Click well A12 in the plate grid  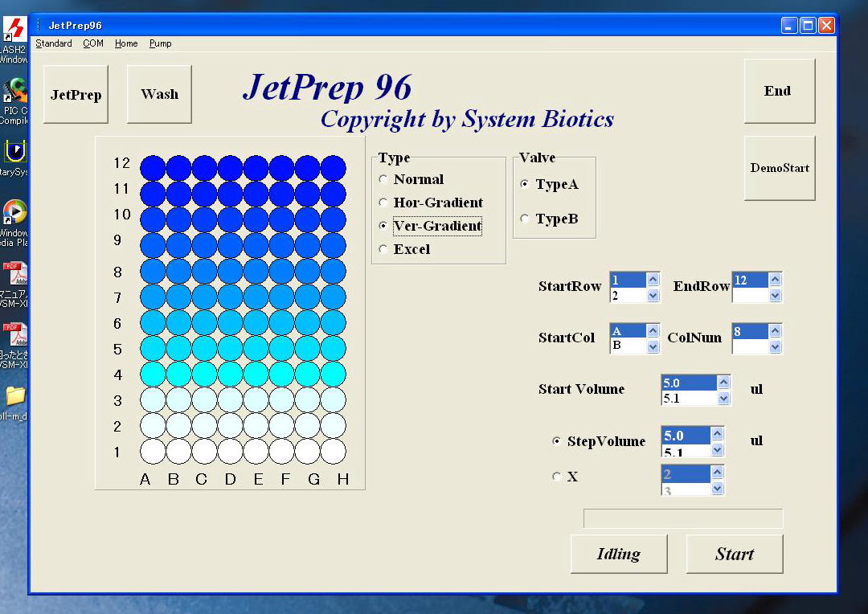153,168
